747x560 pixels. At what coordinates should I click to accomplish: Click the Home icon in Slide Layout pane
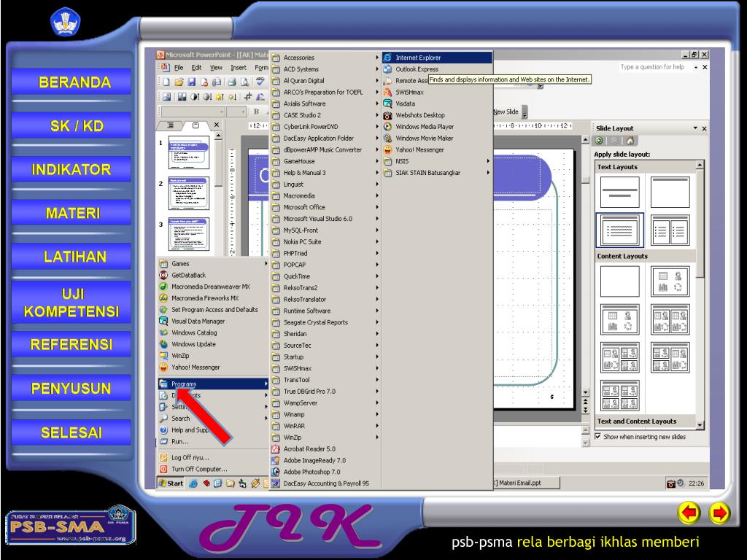(x=630, y=141)
